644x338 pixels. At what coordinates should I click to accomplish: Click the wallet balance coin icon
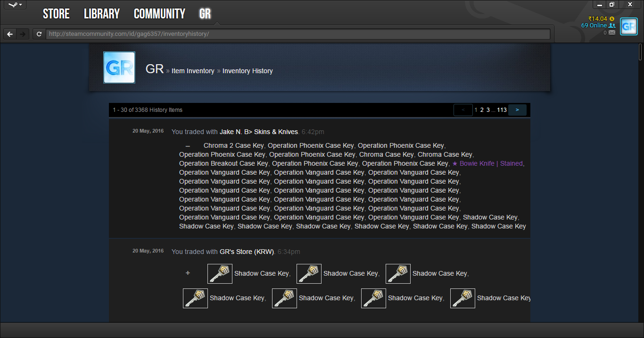pyautogui.click(x=612, y=19)
